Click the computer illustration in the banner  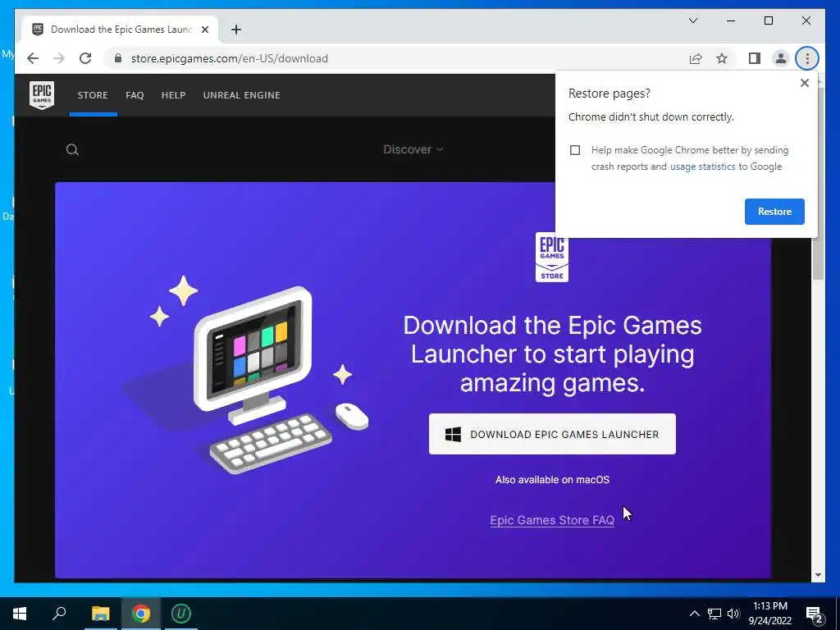[246, 375]
